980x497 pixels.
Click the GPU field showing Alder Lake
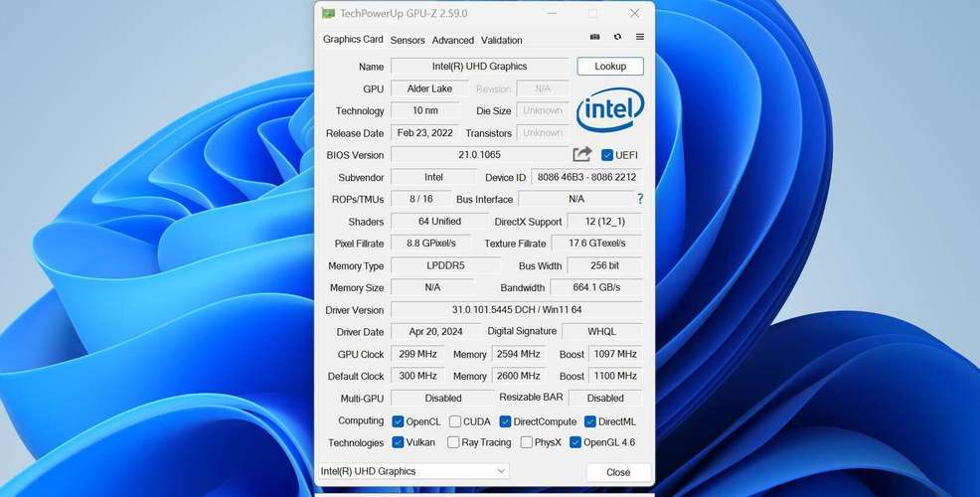tap(429, 88)
